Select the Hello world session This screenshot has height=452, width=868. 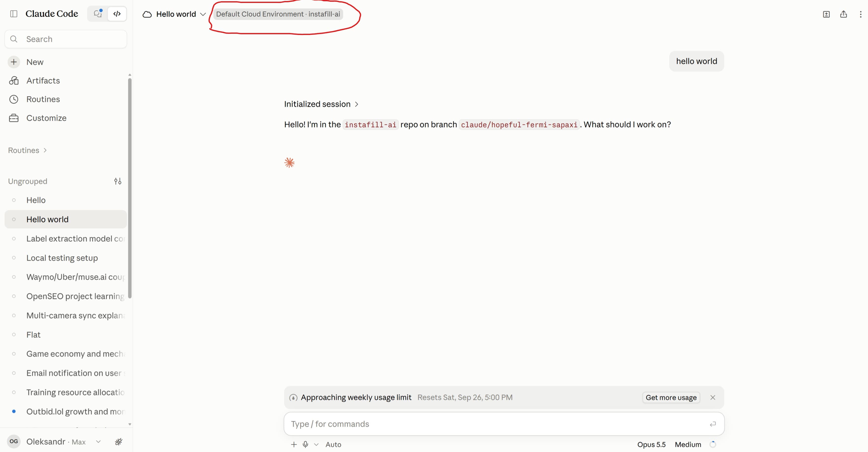coord(66,219)
